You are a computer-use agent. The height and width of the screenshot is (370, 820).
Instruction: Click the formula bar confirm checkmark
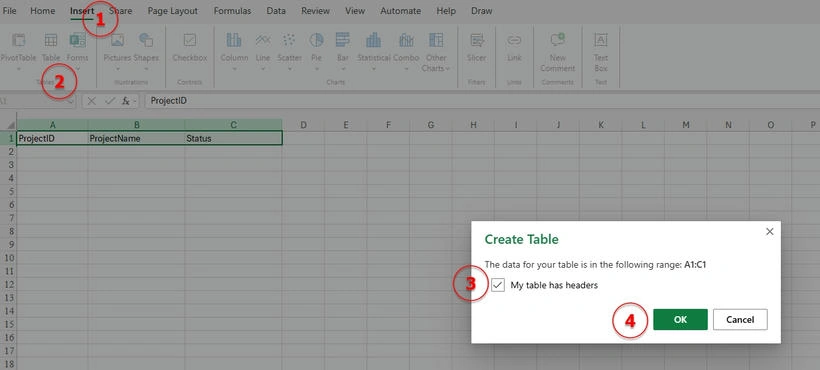coord(109,101)
